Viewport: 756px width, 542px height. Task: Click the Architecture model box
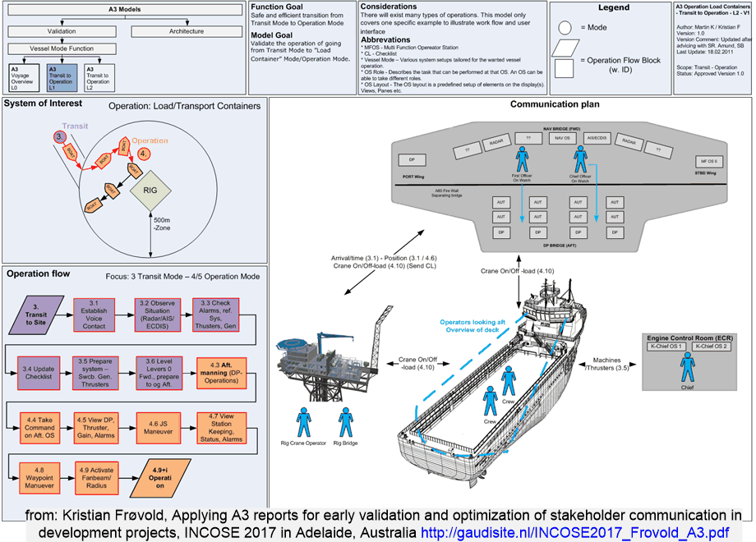[x=187, y=31]
